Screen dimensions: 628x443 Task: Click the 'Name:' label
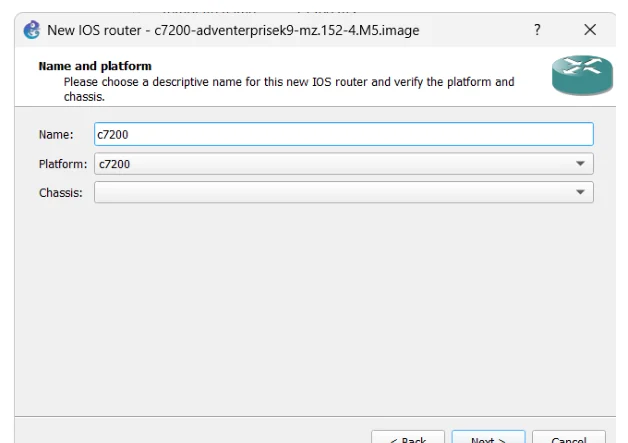56,135
